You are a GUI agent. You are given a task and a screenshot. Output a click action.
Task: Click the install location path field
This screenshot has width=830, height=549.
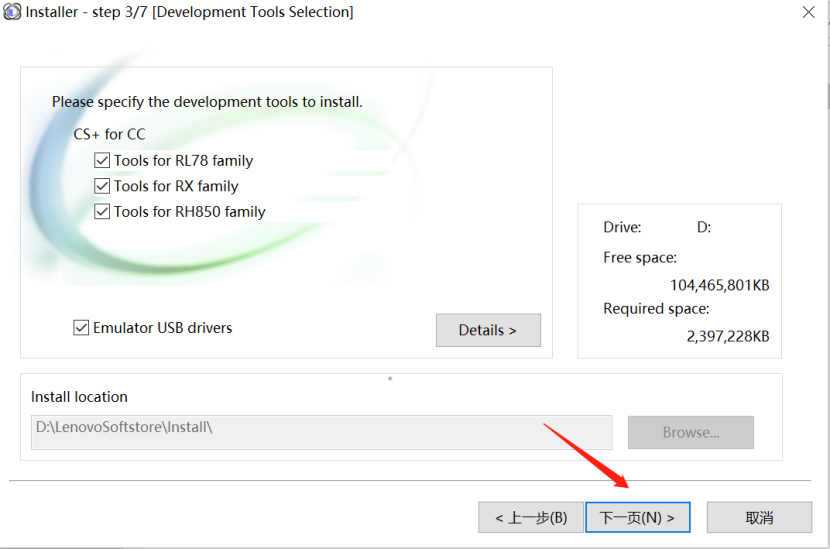pyautogui.click(x=321, y=433)
